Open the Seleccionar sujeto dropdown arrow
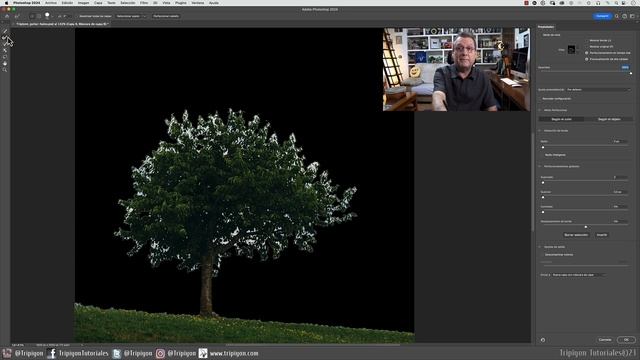This screenshot has width=640, height=360. (x=145, y=16)
